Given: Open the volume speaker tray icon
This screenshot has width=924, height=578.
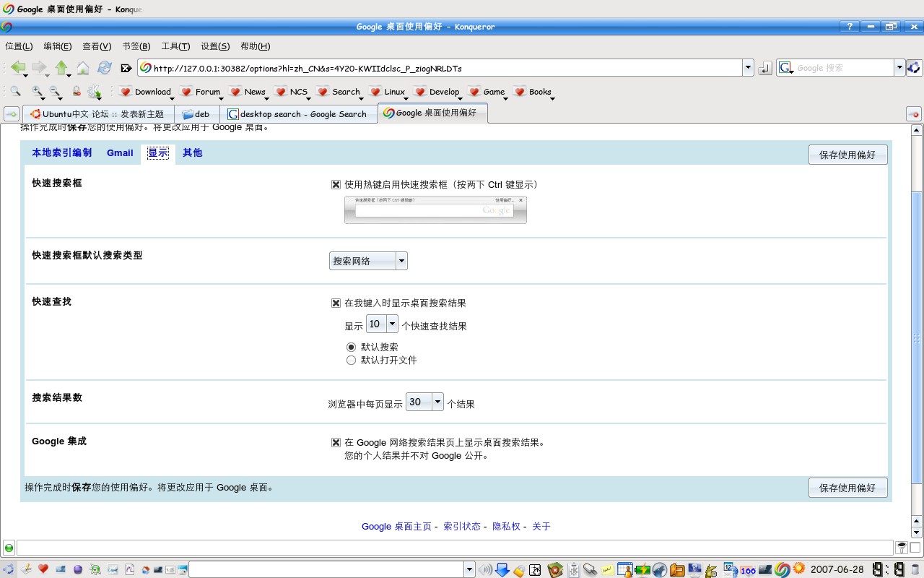Looking at the screenshot, I should coord(485,569).
